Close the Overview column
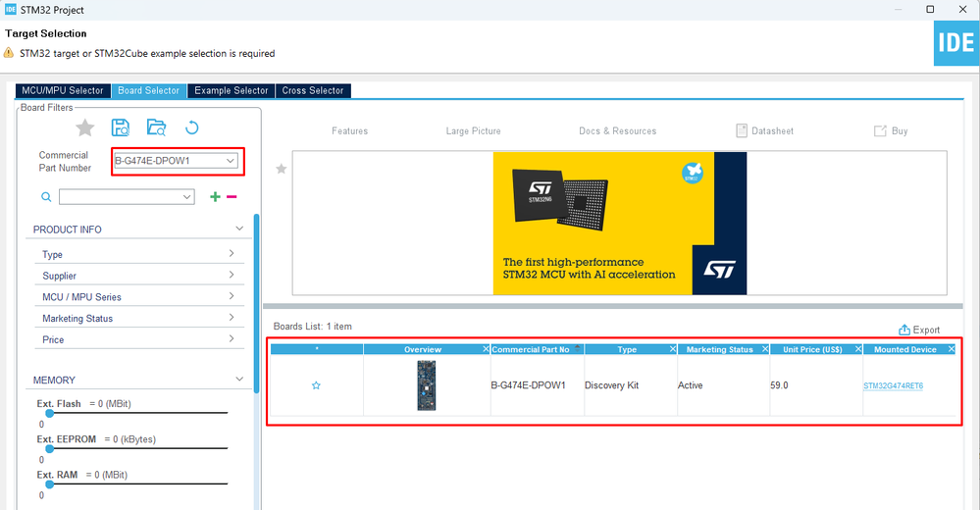The image size is (980, 510). (486, 349)
